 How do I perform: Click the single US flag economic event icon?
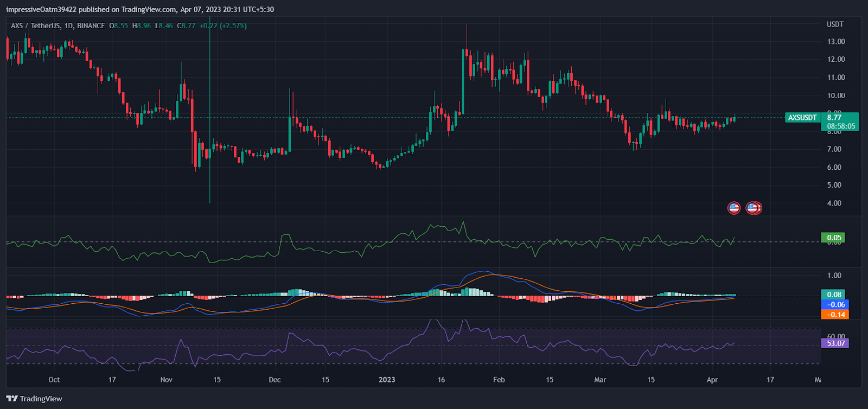click(733, 208)
